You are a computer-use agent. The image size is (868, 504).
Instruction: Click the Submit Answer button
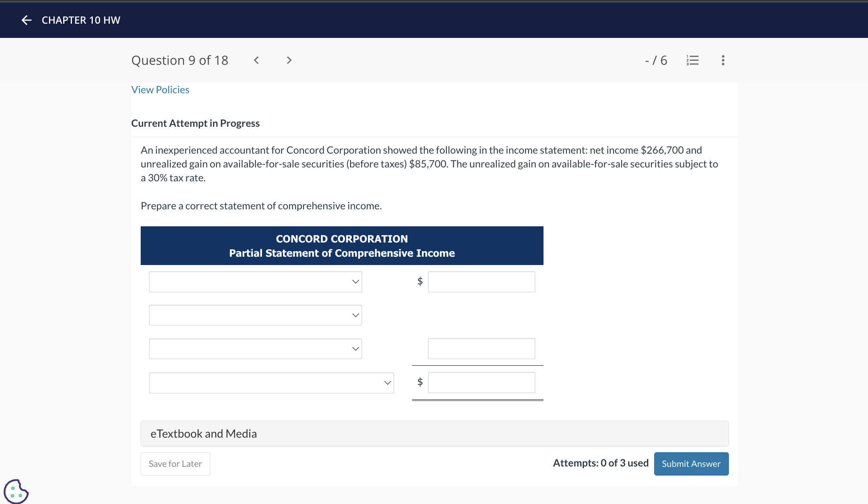[691, 464]
